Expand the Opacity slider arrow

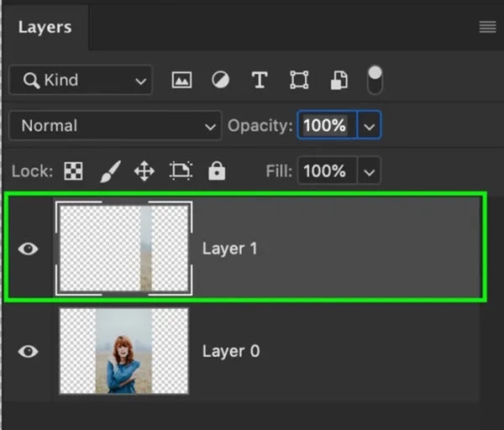point(370,125)
